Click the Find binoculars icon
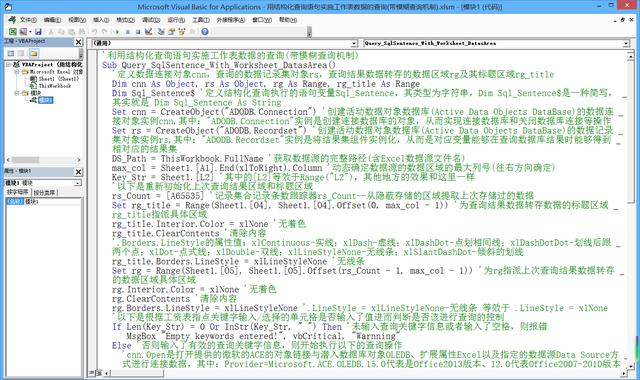This screenshot has width=640, height=380. (82, 31)
